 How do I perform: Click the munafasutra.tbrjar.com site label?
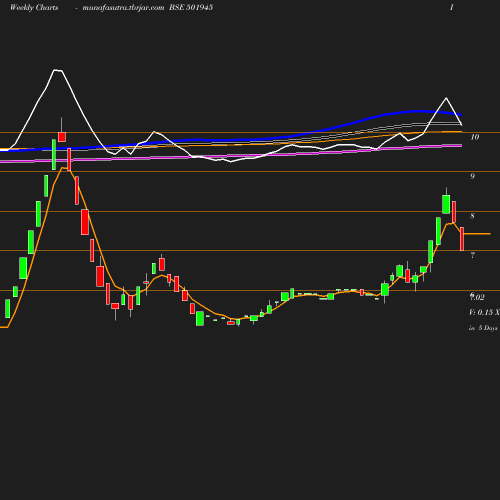tap(123, 8)
